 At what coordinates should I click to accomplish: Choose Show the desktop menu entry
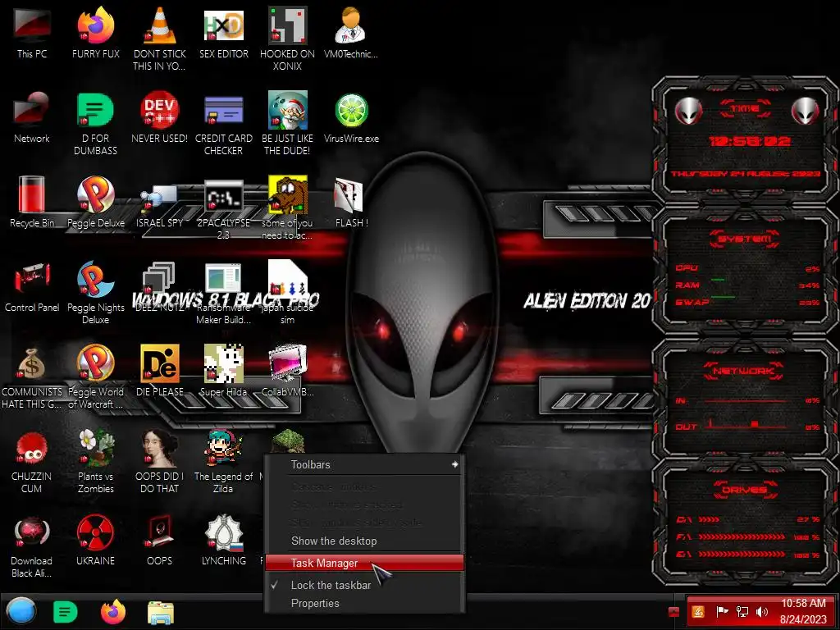pyautogui.click(x=364, y=541)
